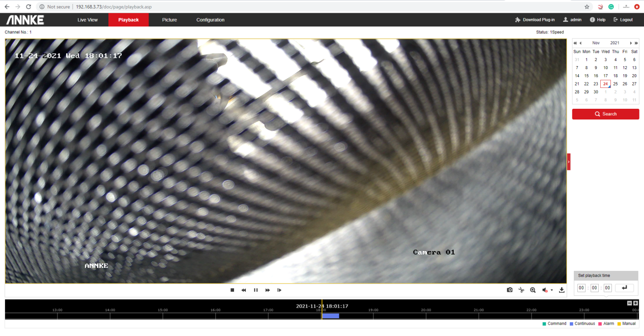This screenshot has height=336, width=644.
Task: Open the download recordings icon
Action: (x=562, y=290)
